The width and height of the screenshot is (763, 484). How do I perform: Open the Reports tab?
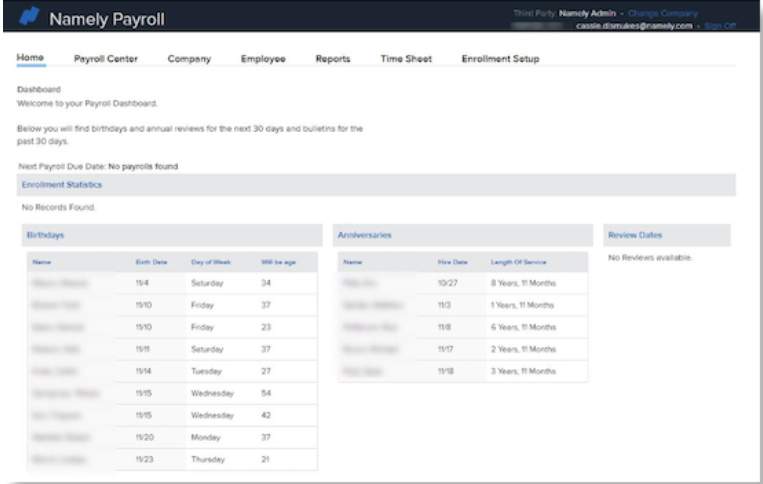[x=332, y=59]
